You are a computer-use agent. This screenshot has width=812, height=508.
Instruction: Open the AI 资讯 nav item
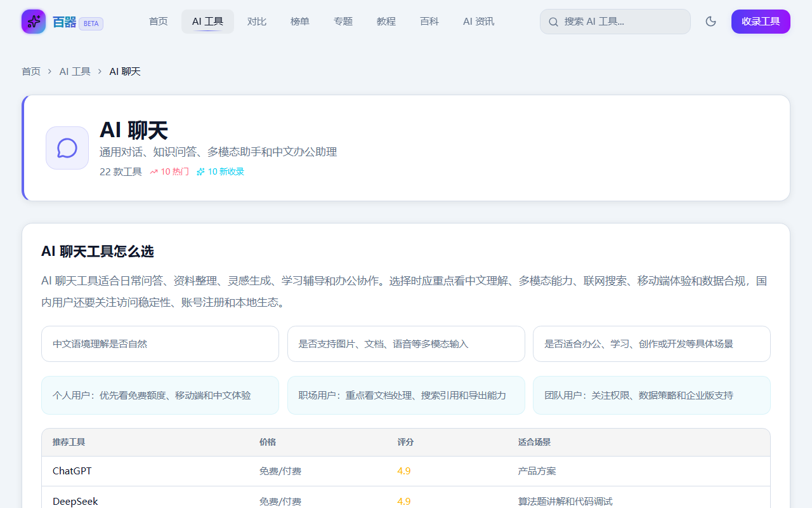478,22
